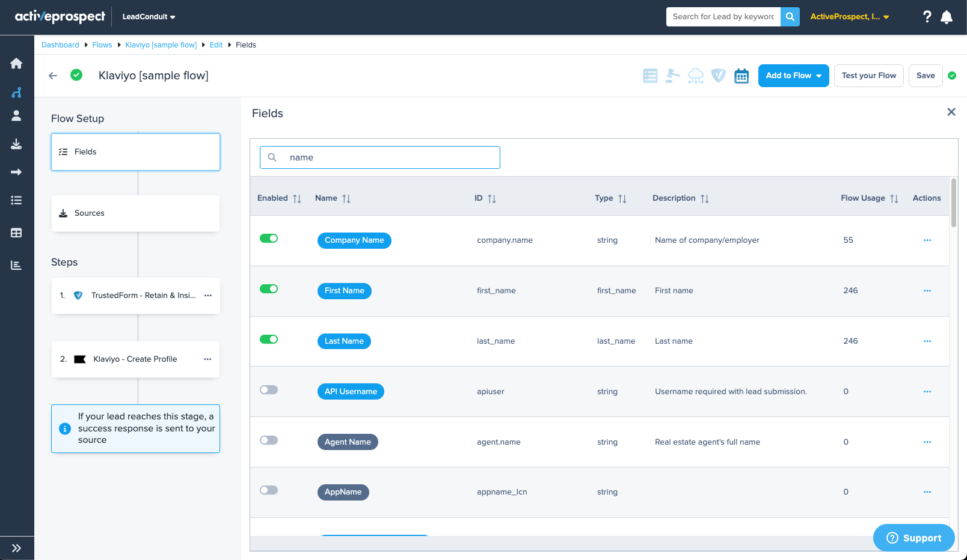Viewport: 967px width, 560px height.
Task: Open the calendar icon in flow toolbar
Action: [741, 76]
